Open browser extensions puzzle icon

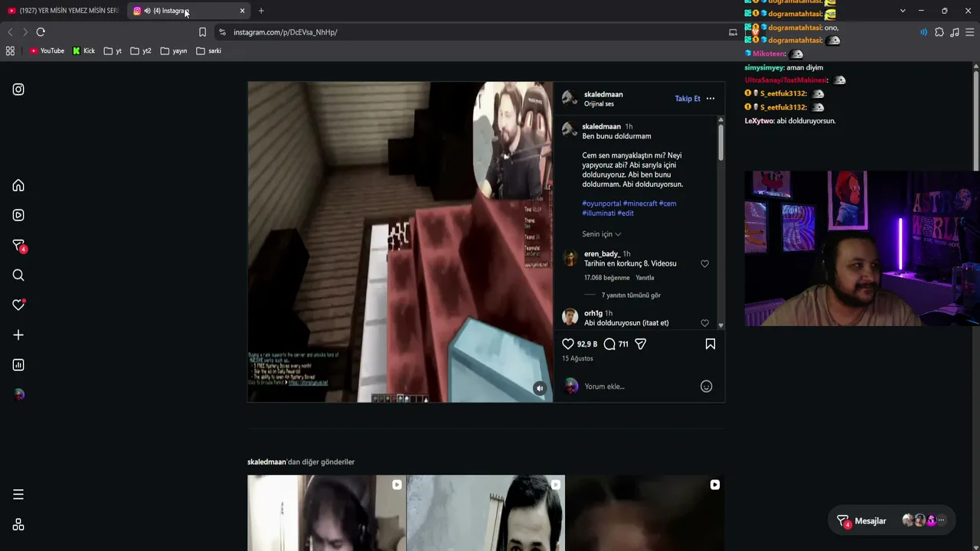939,32
